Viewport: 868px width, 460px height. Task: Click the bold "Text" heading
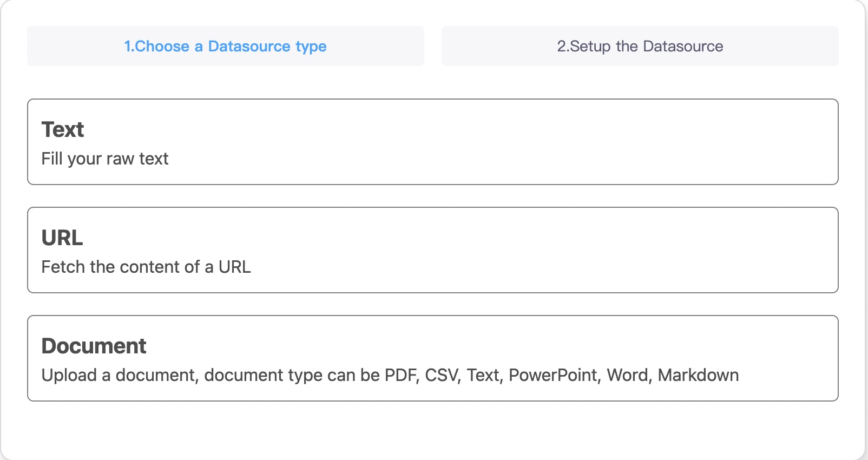click(x=63, y=130)
